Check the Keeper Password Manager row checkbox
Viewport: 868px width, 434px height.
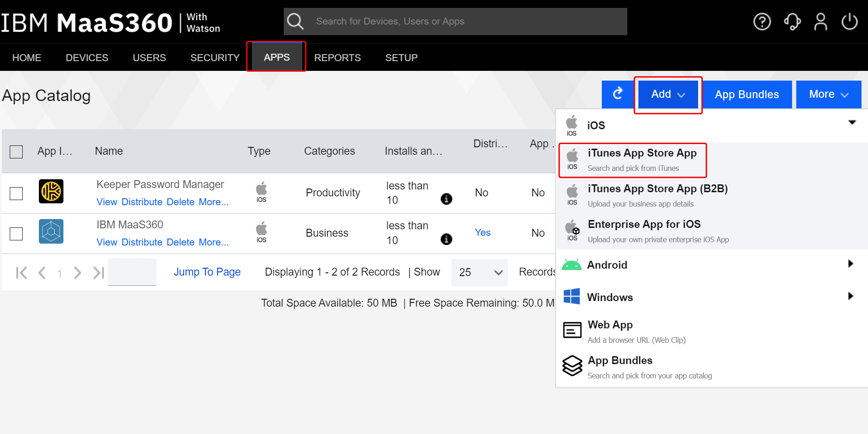pyautogui.click(x=16, y=193)
